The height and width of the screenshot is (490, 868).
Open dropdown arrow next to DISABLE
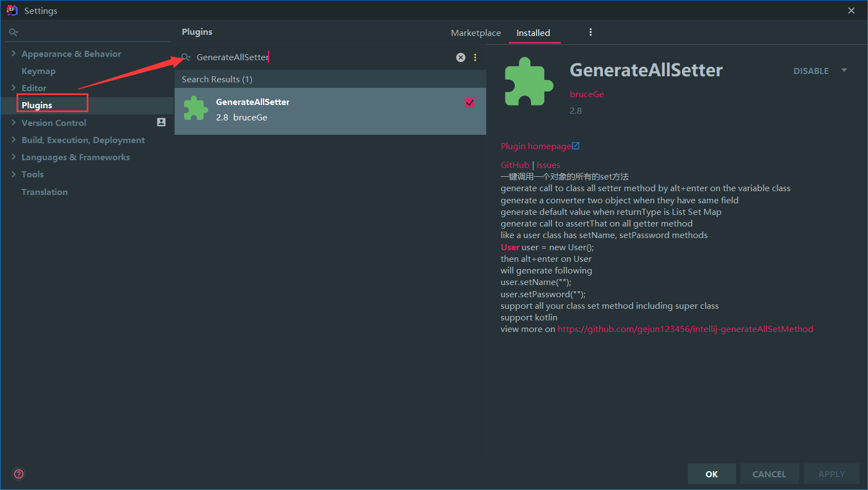[x=844, y=70]
